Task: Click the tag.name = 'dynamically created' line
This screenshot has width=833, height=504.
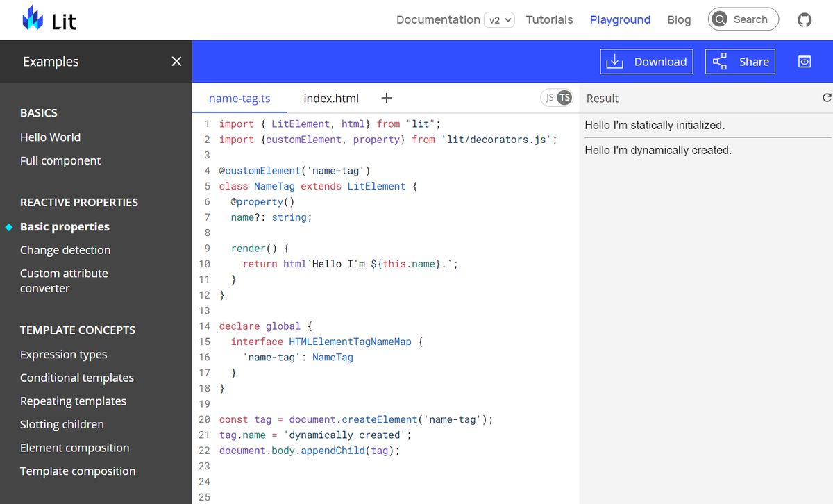Action: [x=315, y=435]
